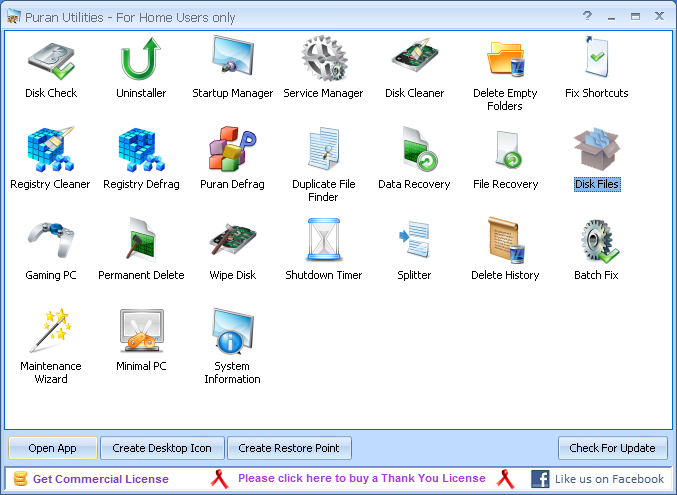Select the Delete History scroll icon
The width and height of the screenshot is (677, 495).
click(x=506, y=240)
